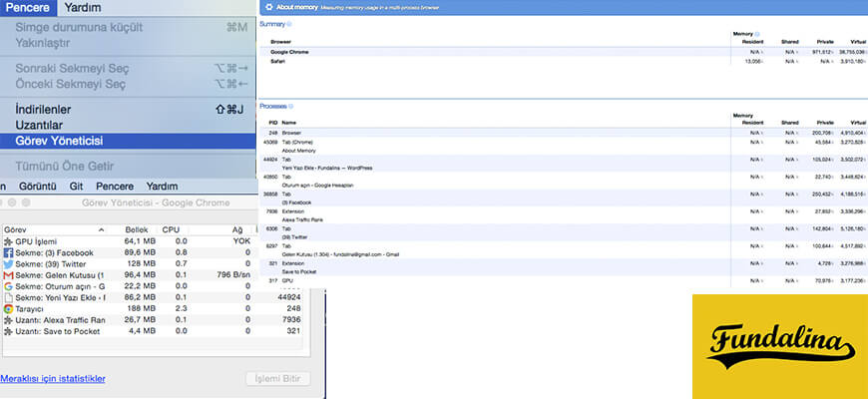Click the Twitter bird icon in task list
The height and width of the screenshot is (399, 868).
click(x=8, y=264)
